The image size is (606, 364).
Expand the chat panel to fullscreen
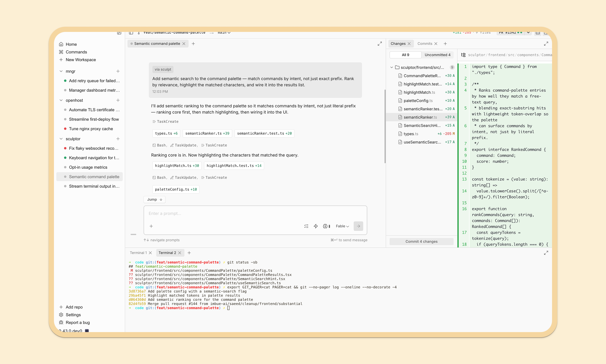click(380, 44)
